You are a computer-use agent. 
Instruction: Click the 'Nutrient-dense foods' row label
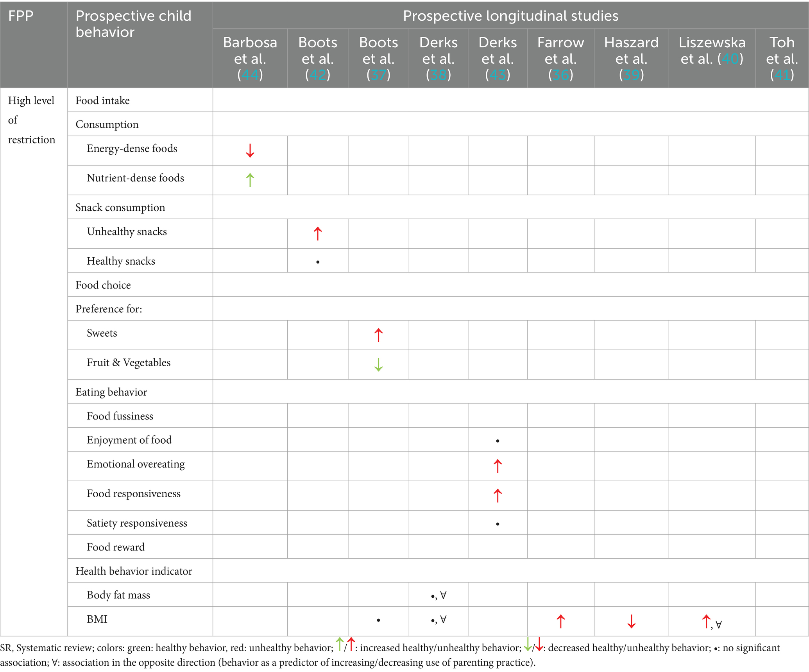click(x=135, y=178)
